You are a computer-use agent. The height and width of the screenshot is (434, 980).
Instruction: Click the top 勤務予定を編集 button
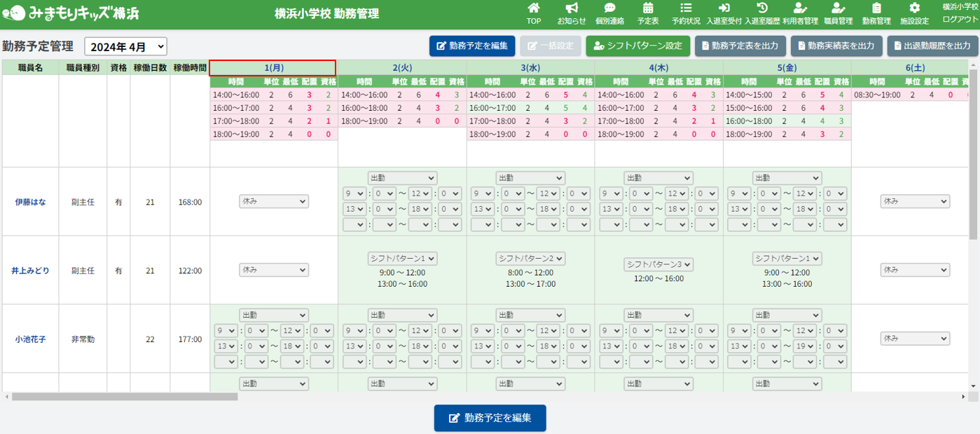pos(472,46)
